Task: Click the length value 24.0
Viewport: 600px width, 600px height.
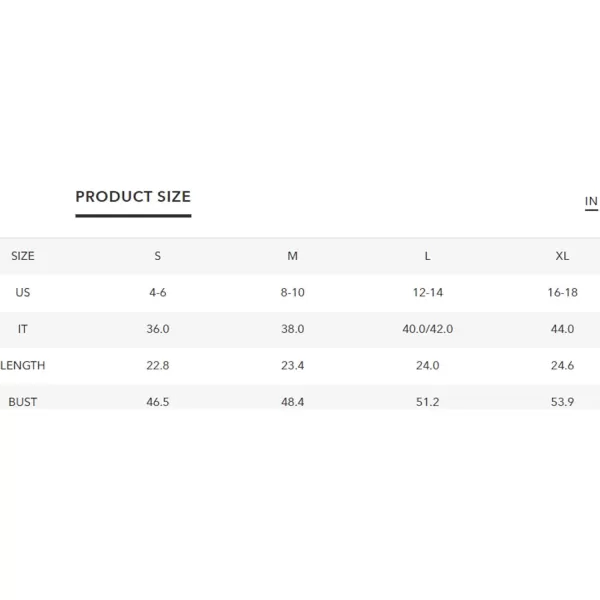Action: click(427, 365)
